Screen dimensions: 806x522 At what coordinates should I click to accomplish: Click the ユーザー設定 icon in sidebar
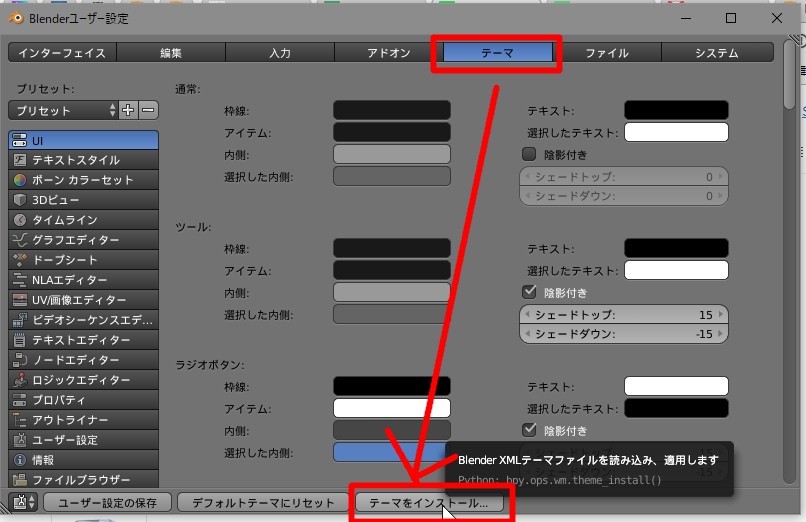[20, 440]
